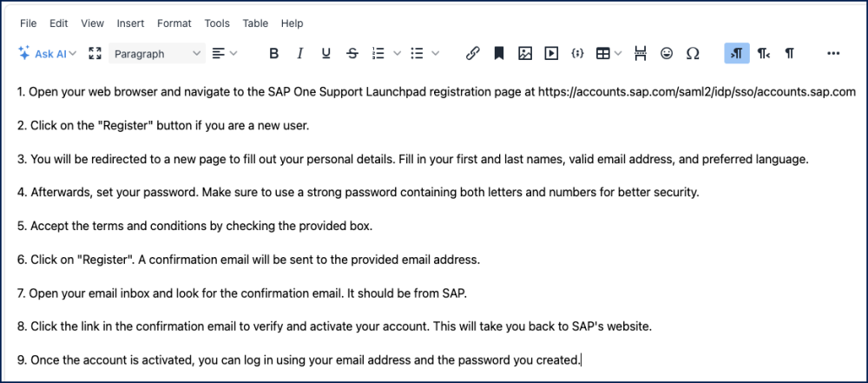868x383 pixels.
Task: Open the Format menu
Action: 174,23
